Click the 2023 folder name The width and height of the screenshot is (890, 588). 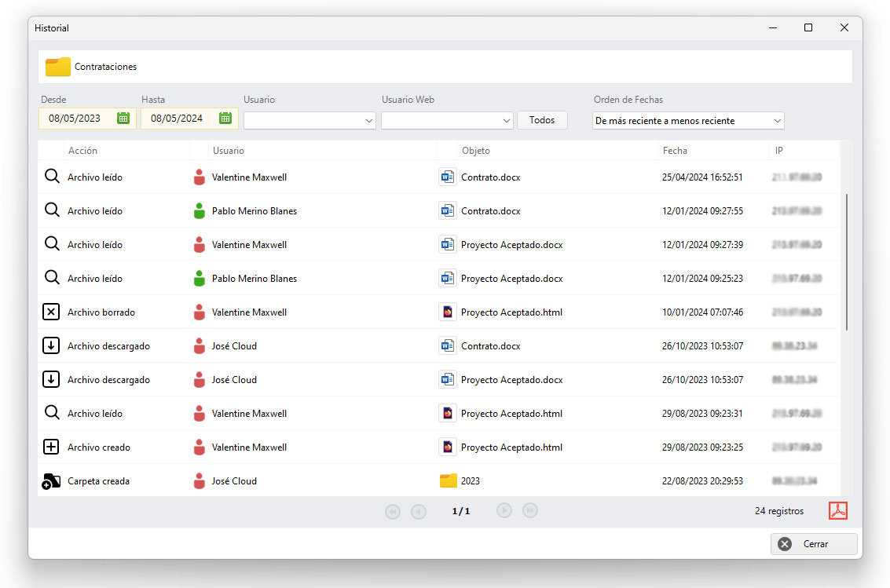(470, 480)
